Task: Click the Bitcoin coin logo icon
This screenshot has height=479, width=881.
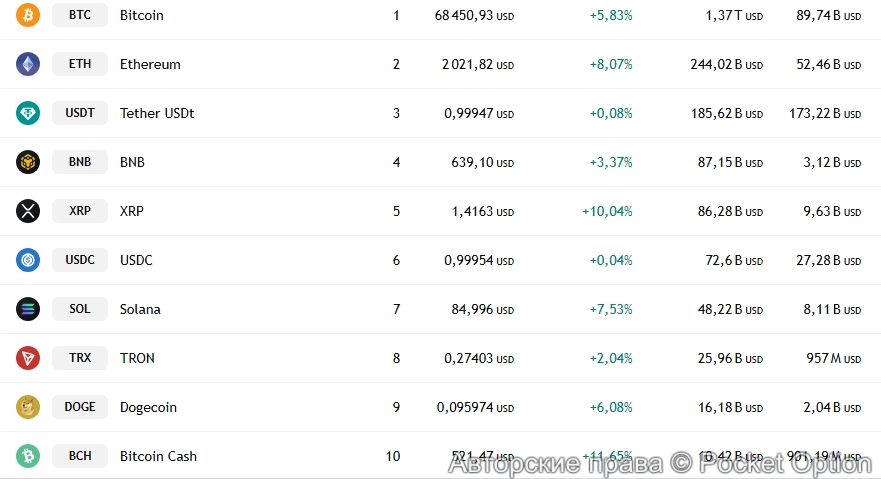Action: coord(28,15)
